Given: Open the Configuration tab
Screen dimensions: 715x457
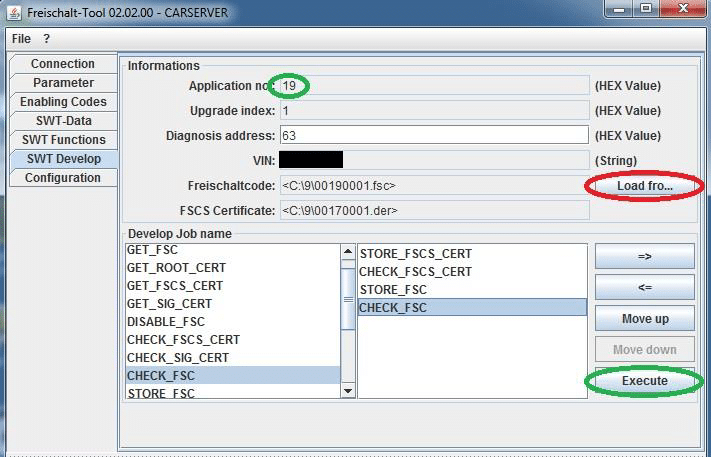Looking at the screenshot, I should 63,178.
